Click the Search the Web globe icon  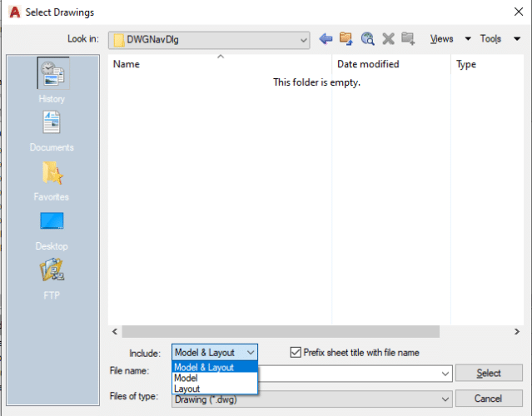[x=367, y=39]
